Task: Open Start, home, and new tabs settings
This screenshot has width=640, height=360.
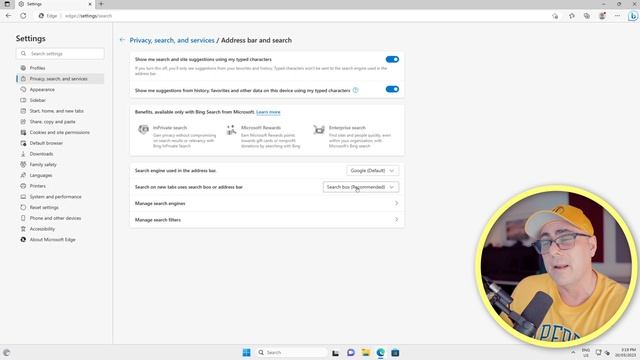Action: coord(60,111)
